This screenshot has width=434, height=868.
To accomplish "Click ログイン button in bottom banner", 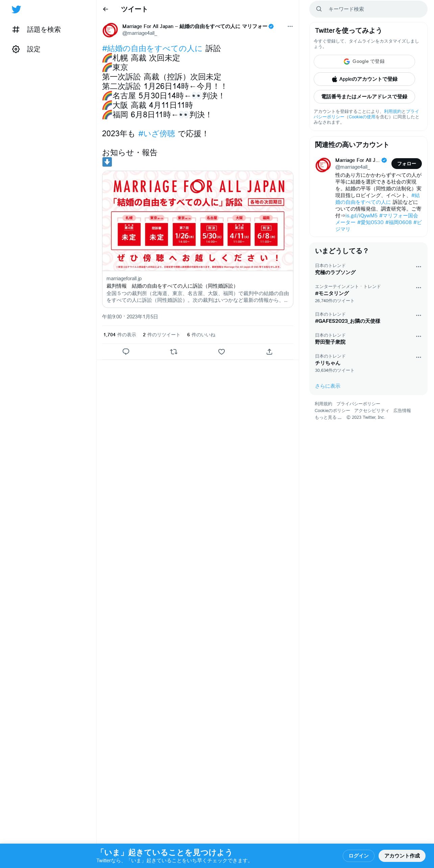I will (x=359, y=856).
